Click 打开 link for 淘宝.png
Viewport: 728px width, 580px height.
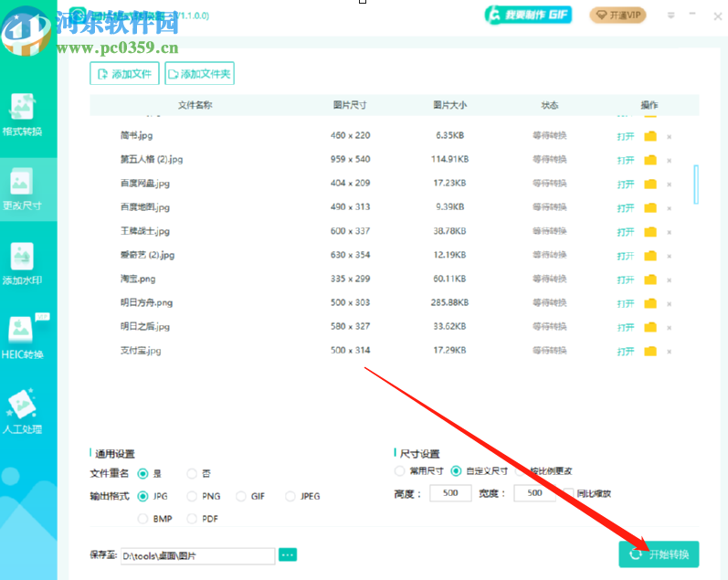pyautogui.click(x=626, y=279)
